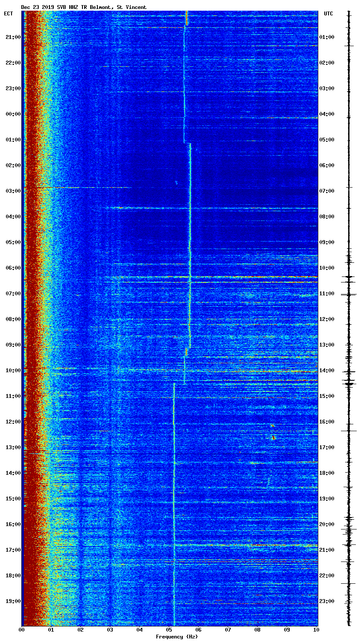Select the 'ECT' time zone header label
The image size is (364, 641).
point(9,14)
